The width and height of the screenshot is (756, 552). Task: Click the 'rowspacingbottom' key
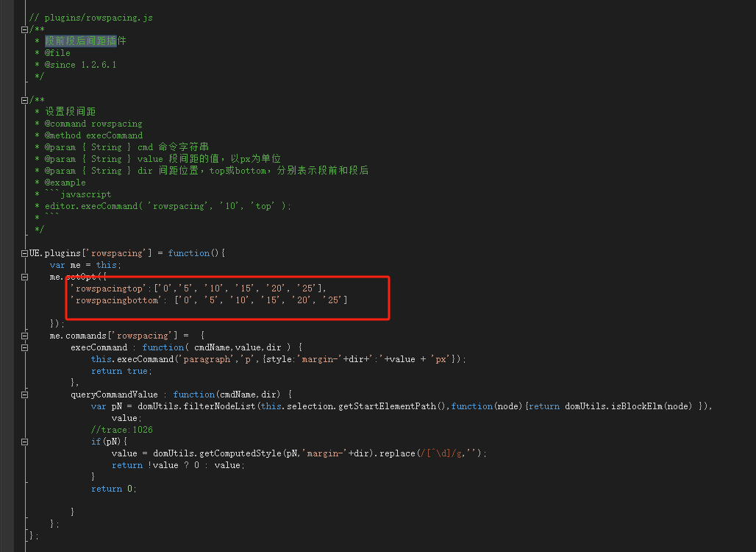pos(117,300)
